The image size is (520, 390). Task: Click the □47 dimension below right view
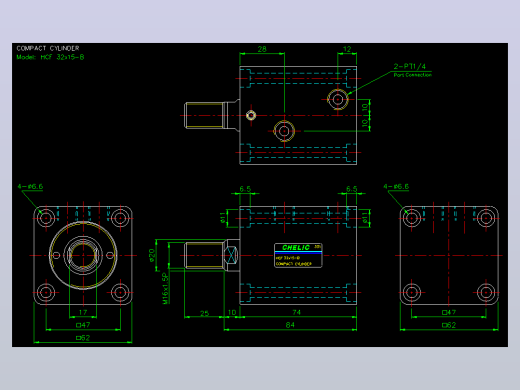[x=449, y=312]
